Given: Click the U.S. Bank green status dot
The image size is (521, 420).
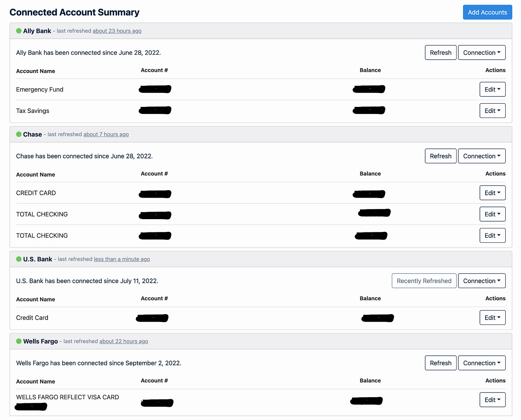Looking at the screenshot, I should pos(19,259).
